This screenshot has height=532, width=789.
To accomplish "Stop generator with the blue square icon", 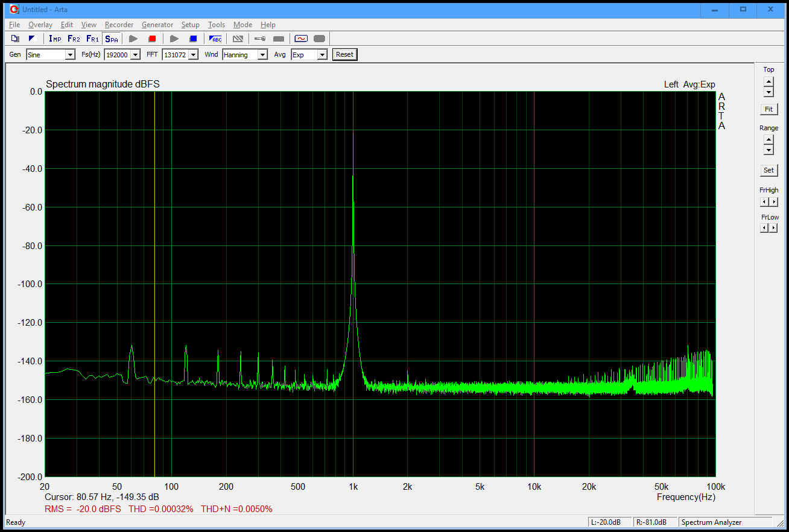I will [x=193, y=39].
